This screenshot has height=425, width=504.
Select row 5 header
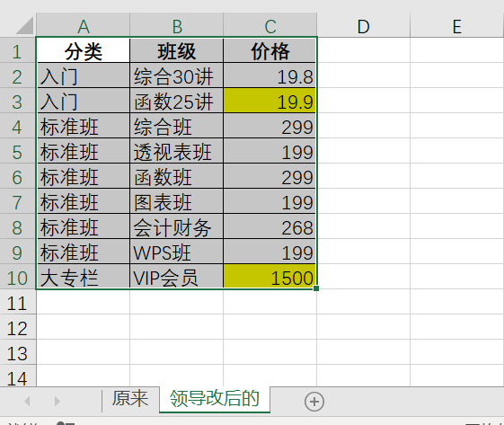pos(18,151)
